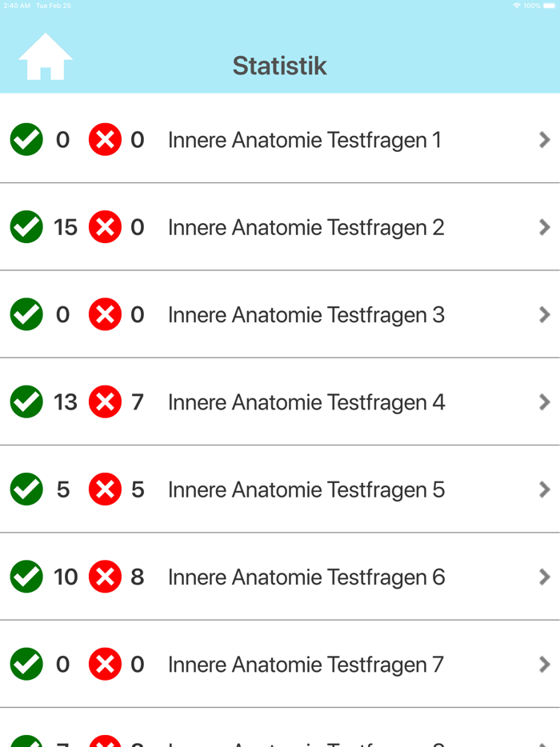Select the Innere Anatomie Testfragen 3 entry
Screen dimensions: 560x747
pyautogui.click(x=306, y=314)
